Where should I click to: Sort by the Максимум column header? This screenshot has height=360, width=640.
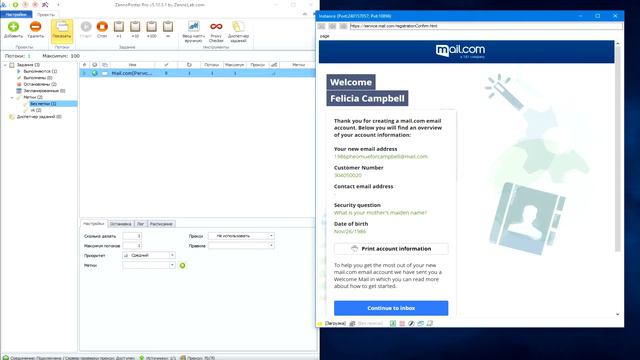[234, 65]
